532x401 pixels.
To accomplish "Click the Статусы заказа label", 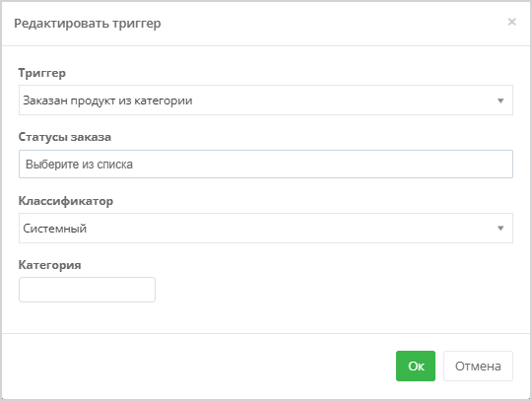I will (65, 137).
